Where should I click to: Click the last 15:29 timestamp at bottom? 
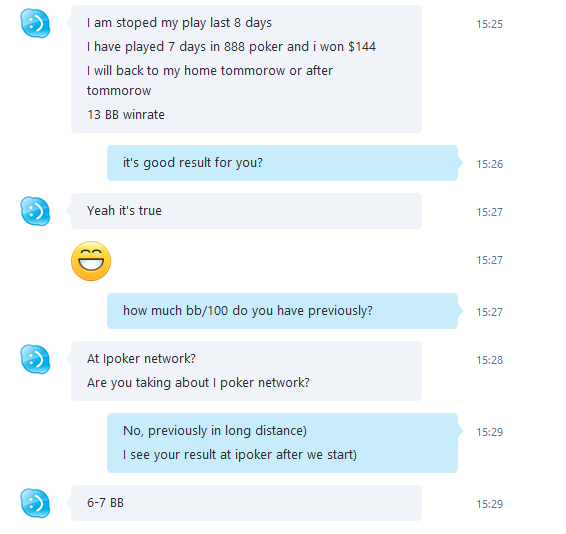coord(489,504)
